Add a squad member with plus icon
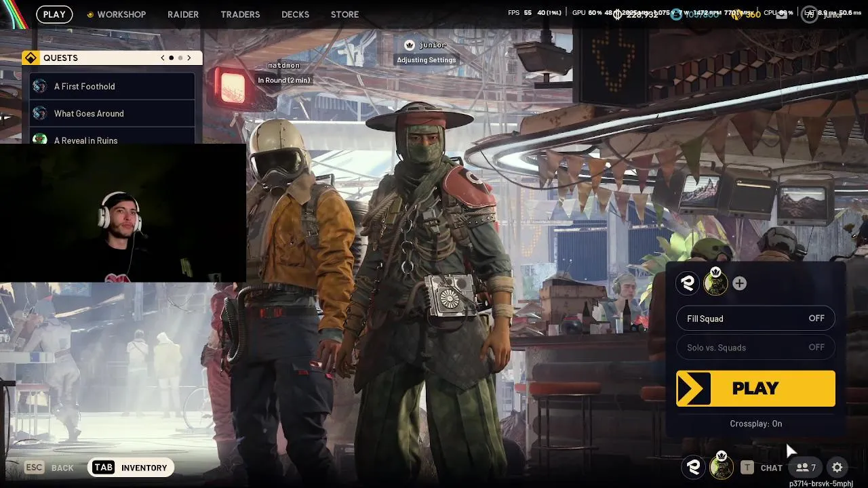Viewport: 868px width, 488px height. pos(739,283)
